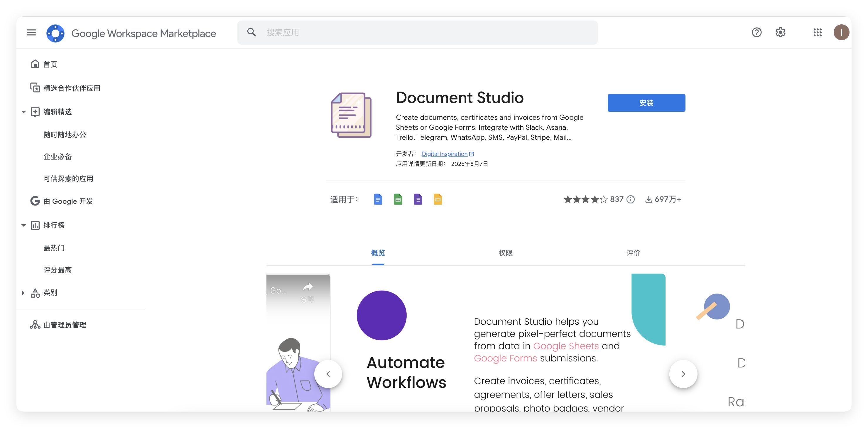Click the Google Docs compatibility icon

[x=378, y=199]
